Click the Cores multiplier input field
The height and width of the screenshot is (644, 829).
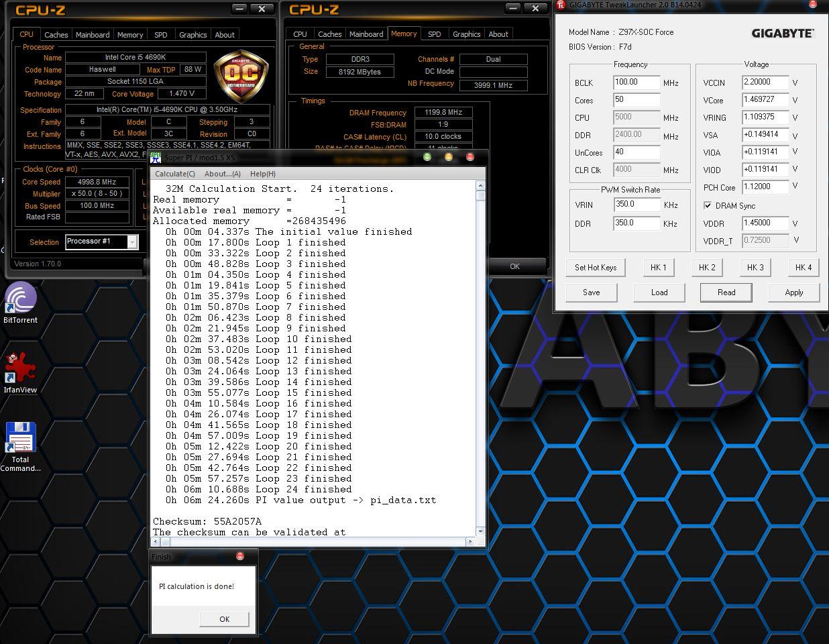637,100
